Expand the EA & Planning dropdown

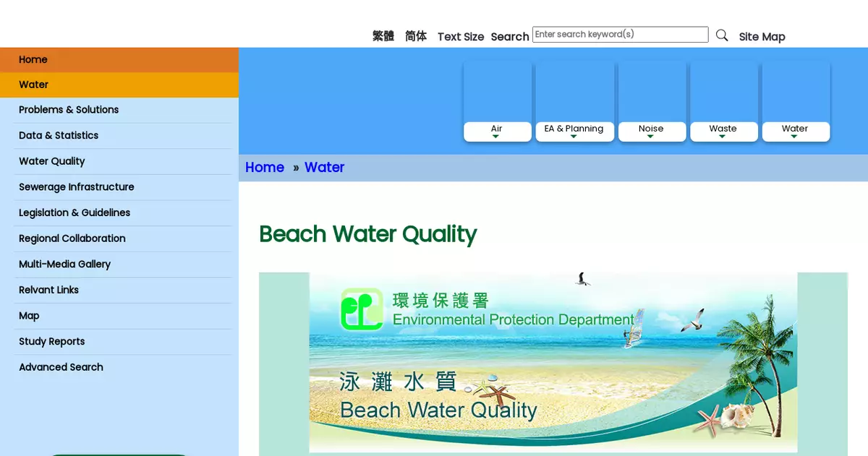(574, 131)
